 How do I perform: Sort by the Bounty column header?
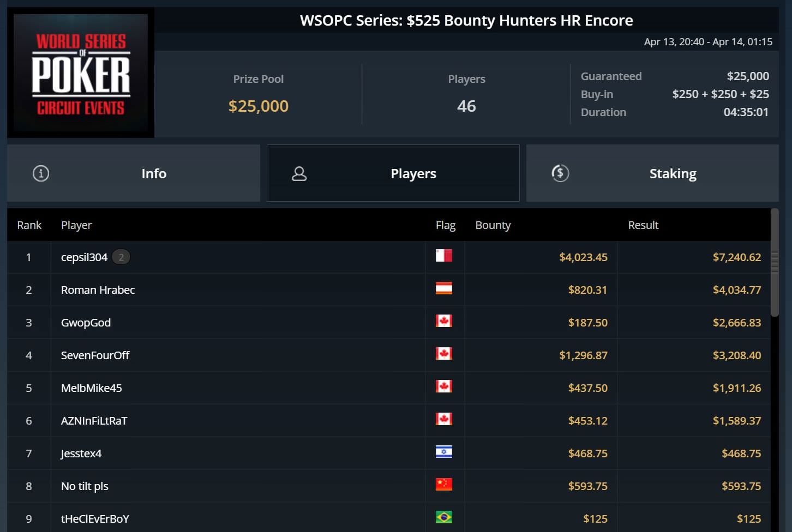[x=493, y=225]
